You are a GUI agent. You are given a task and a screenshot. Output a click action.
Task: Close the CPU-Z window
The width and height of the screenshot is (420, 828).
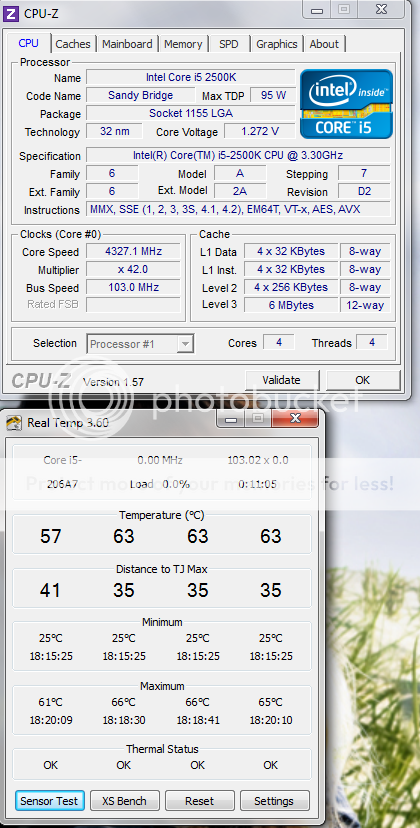381,9
